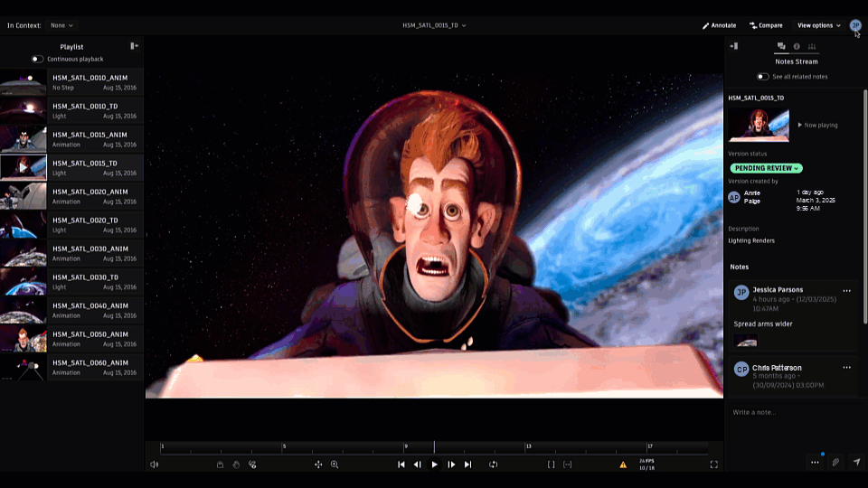Open the info details tab icon
The height and width of the screenshot is (488, 868).
[797, 46]
